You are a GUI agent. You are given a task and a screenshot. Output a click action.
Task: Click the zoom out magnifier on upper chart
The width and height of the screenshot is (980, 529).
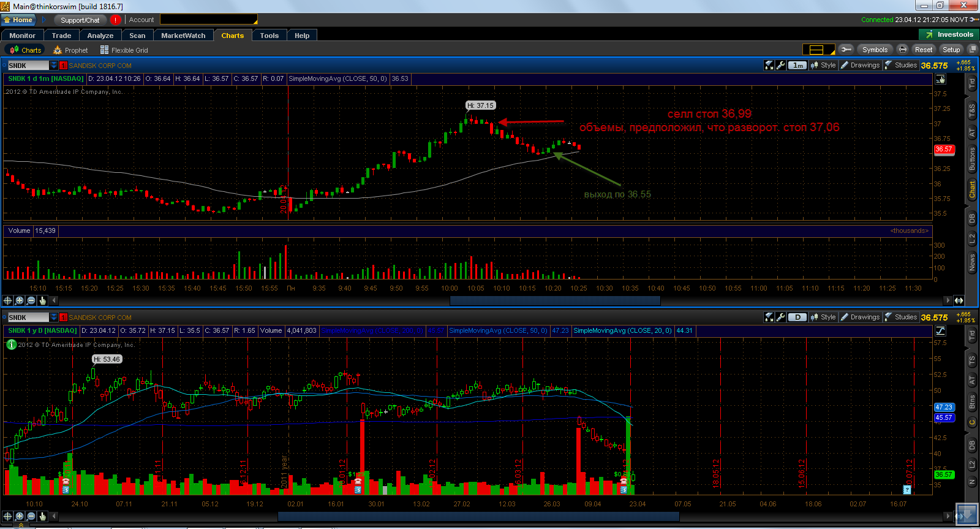[31, 300]
